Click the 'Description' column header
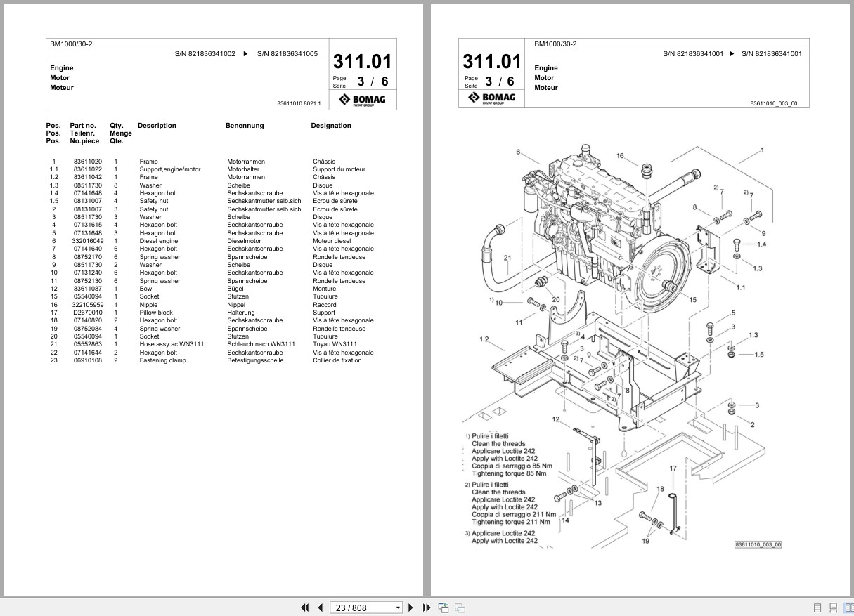This screenshot has width=854, height=616. pyautogui.click(x=157, y=126)
